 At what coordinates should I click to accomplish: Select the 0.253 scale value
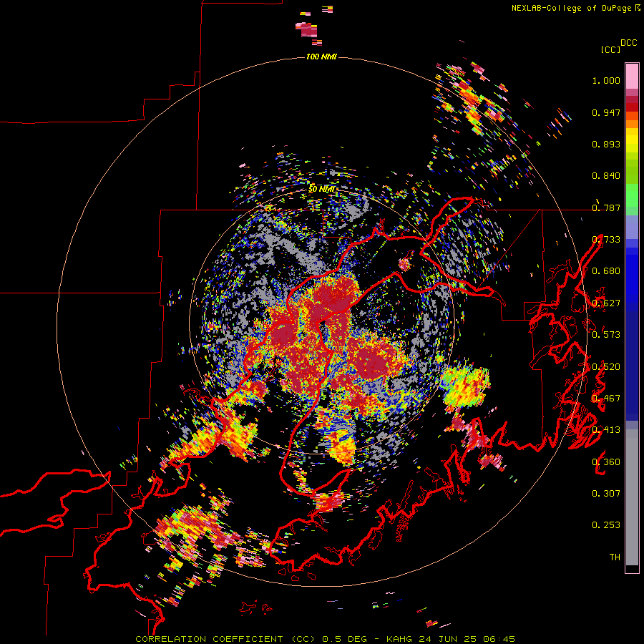point(606,525)
